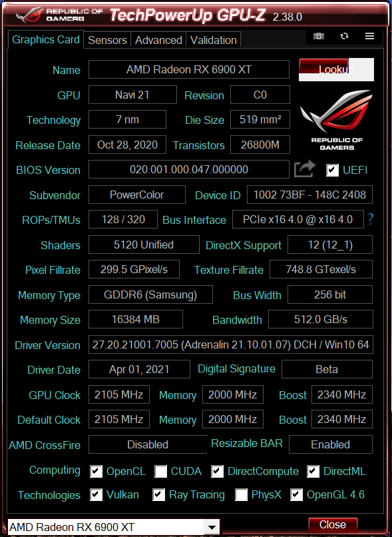Click the Resizable BAR field Enabled
The width and height of the screenshot is (392, 537).
pos(331,444)
